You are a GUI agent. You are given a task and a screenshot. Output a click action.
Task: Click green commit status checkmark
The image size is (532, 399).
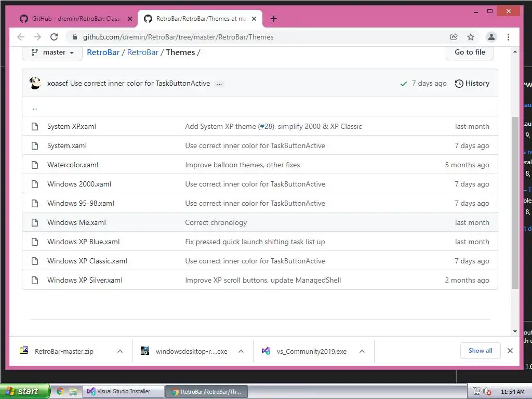(403, 84)
